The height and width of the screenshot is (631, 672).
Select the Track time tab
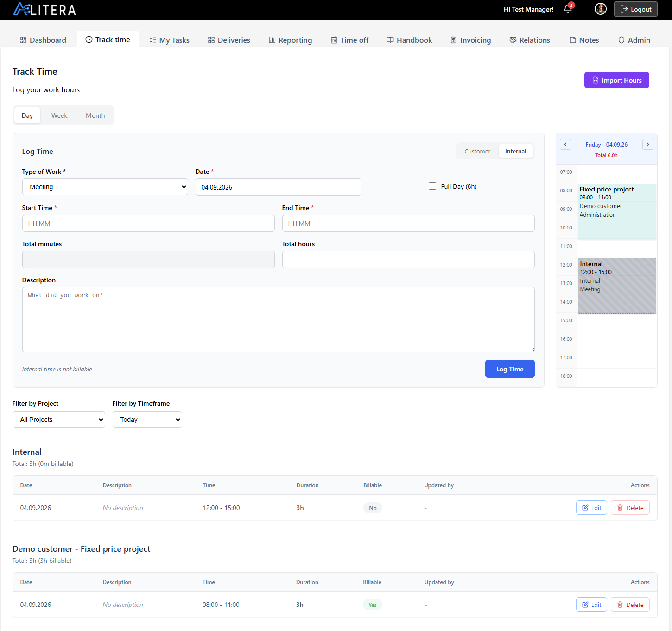[108, 39]
